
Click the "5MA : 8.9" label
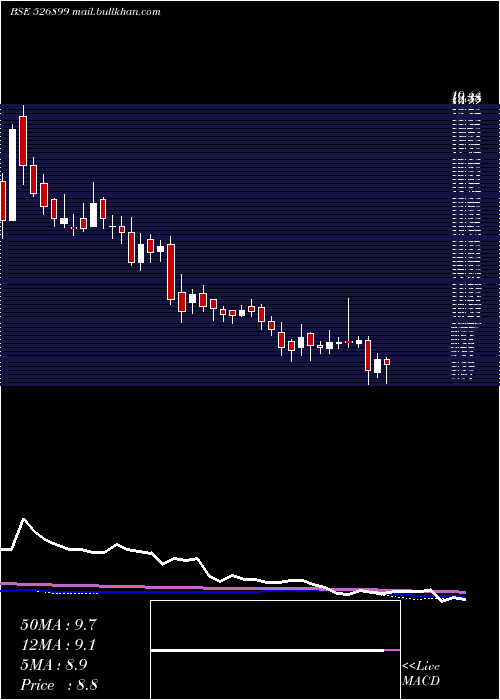click(54, 665)
